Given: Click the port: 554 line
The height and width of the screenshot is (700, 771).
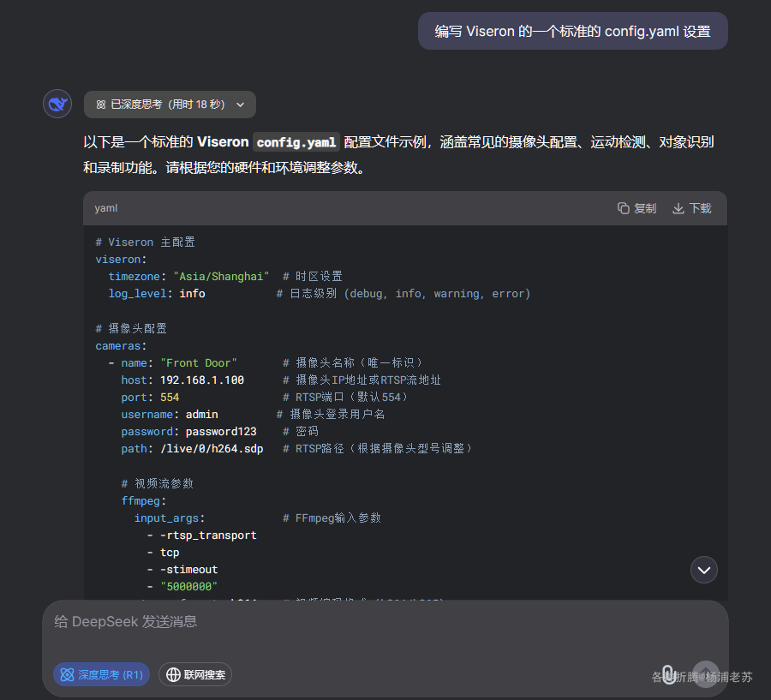Looking at the screenshot, I should point(151,398).
